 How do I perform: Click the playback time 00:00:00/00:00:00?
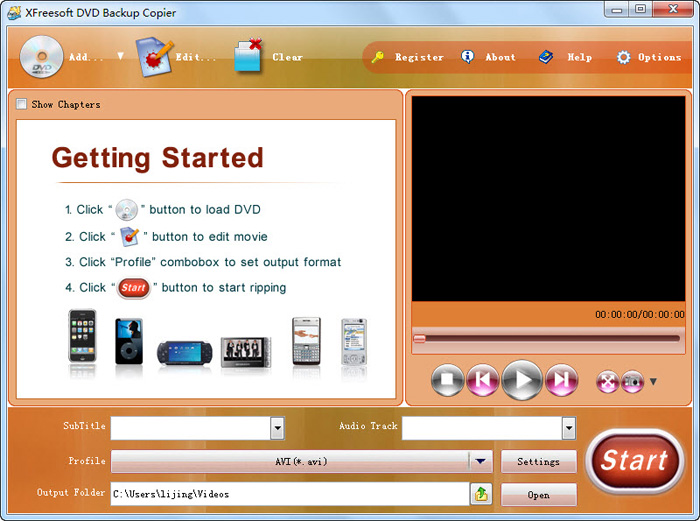pyautogui.click(x=640, y=314)
